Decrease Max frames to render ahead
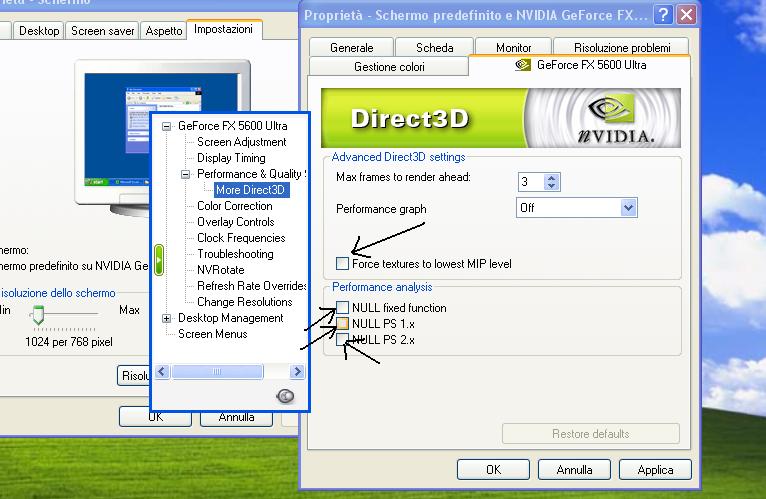Viewport: 766px width, 499px height. (552, 186)
